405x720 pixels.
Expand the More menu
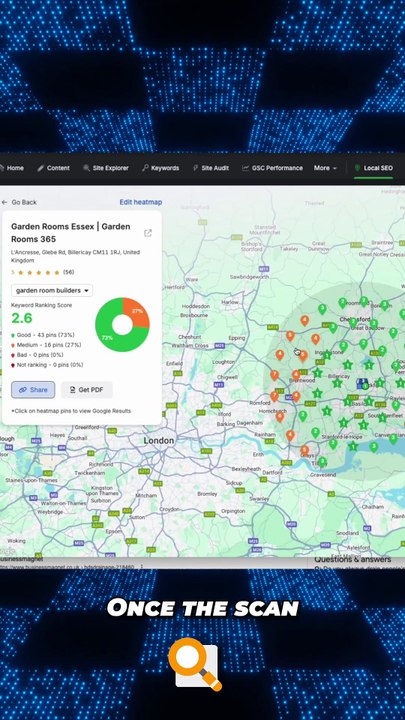(325, 168)
